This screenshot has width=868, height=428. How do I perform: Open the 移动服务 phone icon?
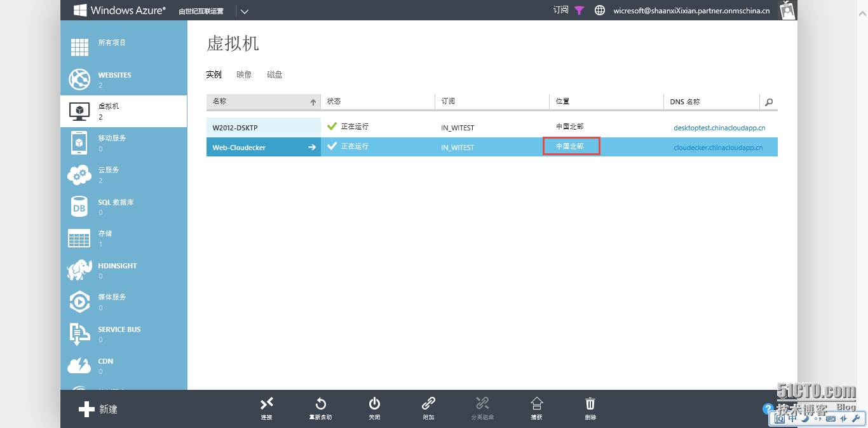(79, 142)
